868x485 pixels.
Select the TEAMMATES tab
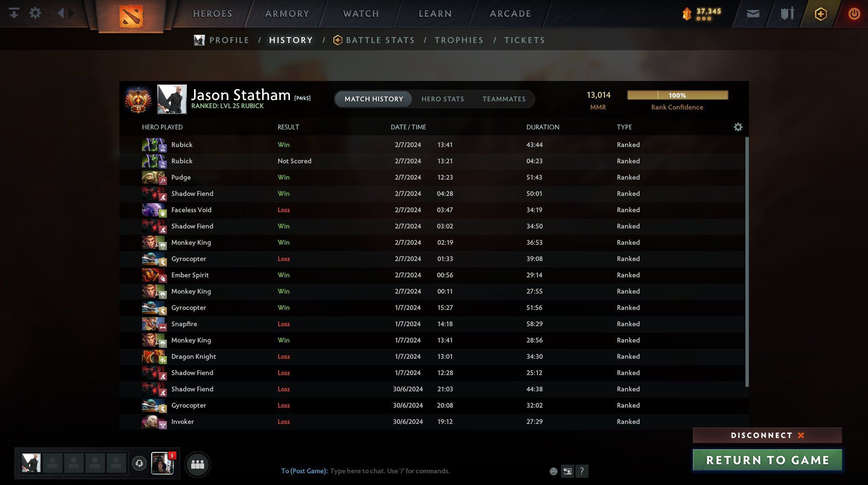[x=504, y=99]
